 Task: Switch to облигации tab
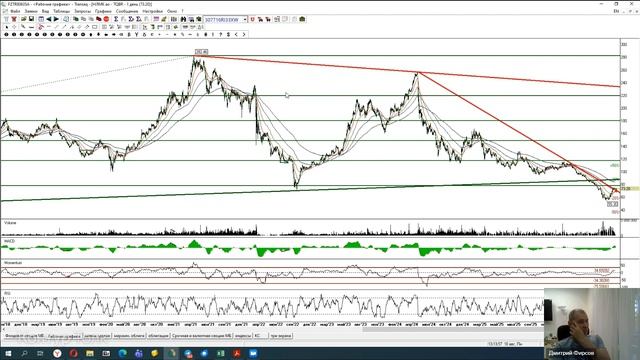(158, 336)
